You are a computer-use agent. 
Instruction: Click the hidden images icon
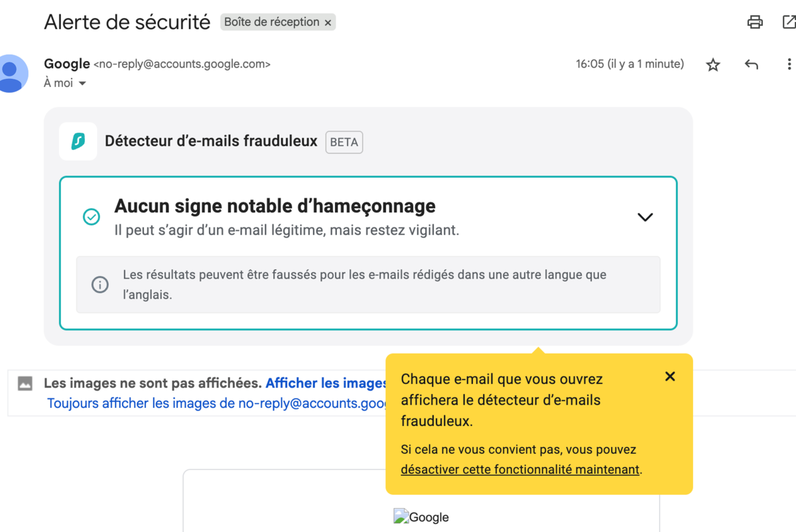pos(23,382)
